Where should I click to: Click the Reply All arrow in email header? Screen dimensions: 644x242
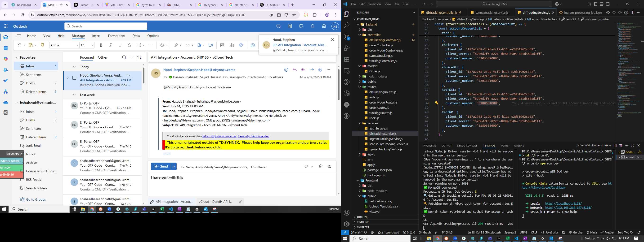pyautogui.click(x=303, y=70)
